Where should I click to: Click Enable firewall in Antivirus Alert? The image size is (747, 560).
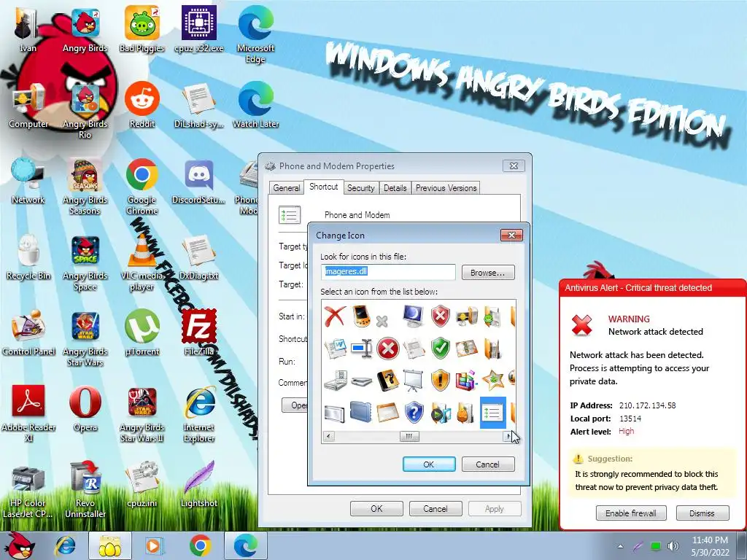(x=631, y=513)
